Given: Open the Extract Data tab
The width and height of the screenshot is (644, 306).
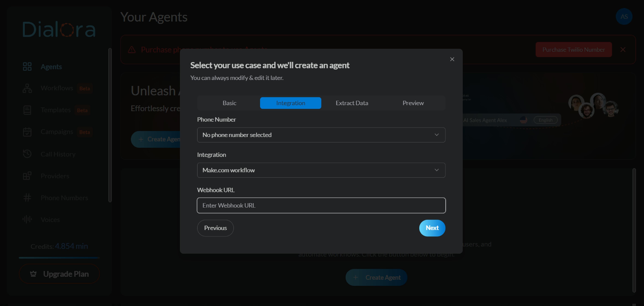Looking at the screenshot, I should [352, 103].
